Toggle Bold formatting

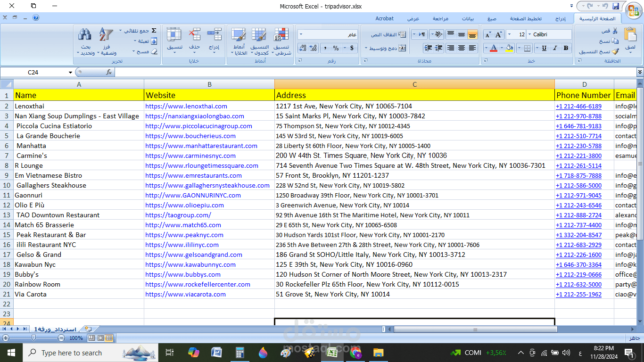(566, 48)
